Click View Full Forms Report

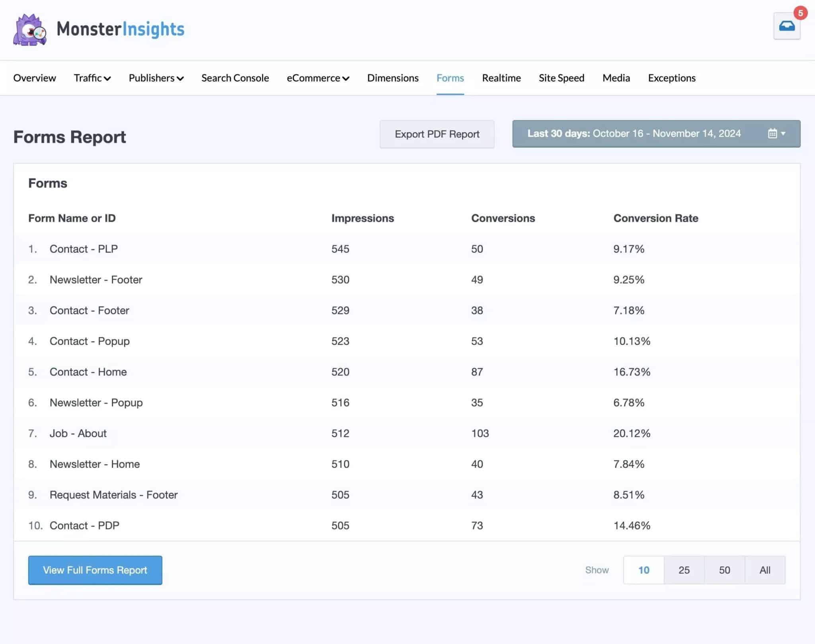coord(95,570)
